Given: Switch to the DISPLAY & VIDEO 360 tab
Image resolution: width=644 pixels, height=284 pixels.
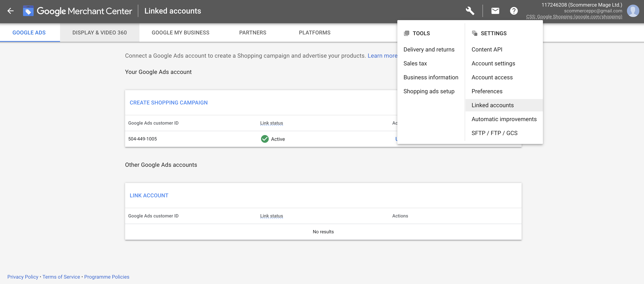Looking at the screenshot, I should click(100, 33).
